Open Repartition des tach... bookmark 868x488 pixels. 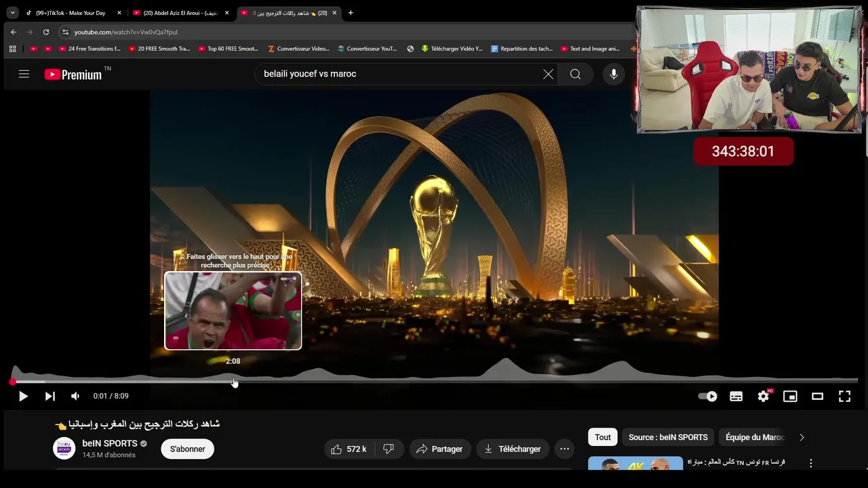pos(522,49)
